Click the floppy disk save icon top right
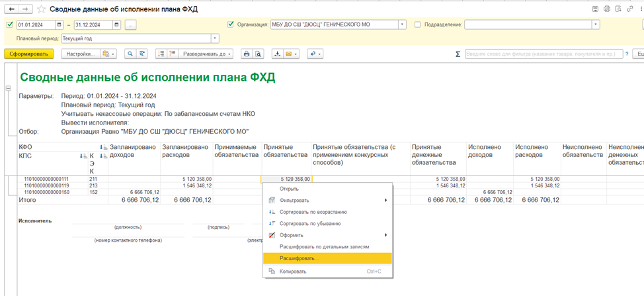The height and width of the screenshot is (296, 644). coord(594,9)
